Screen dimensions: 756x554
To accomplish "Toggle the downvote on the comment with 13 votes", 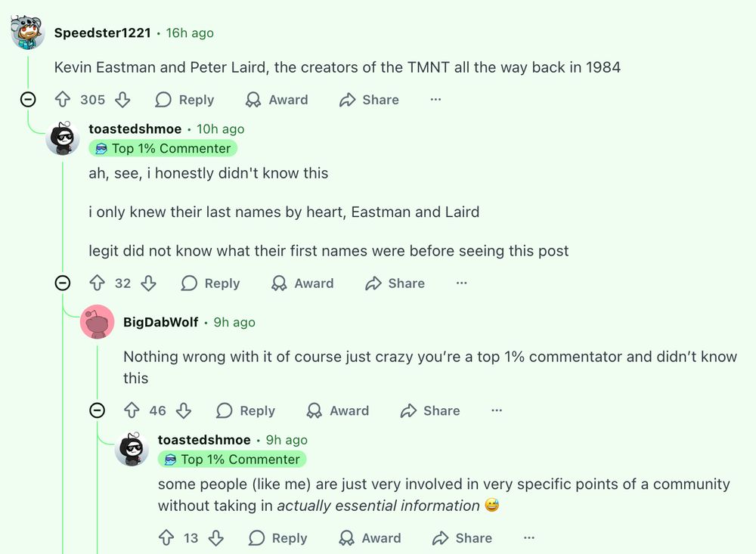I will [217, 538].
